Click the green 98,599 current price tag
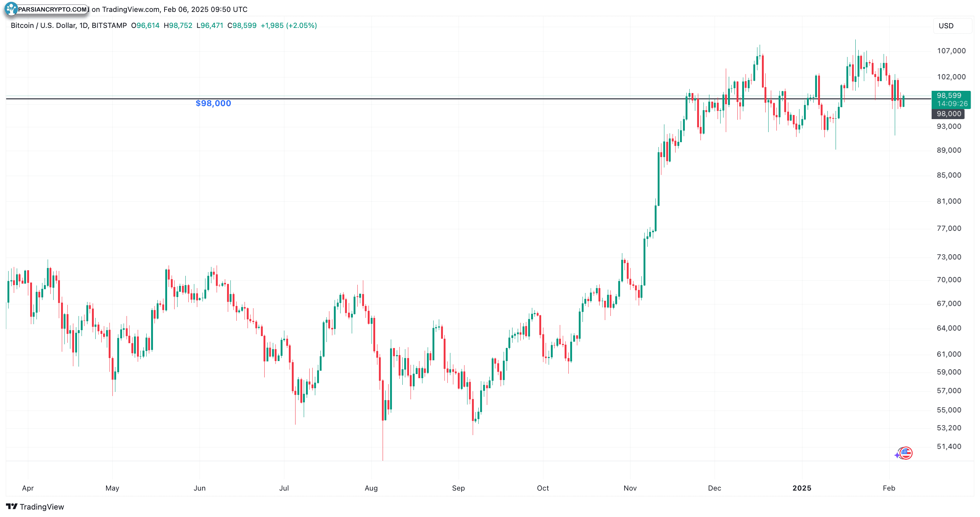Screen dimensions: 980x517 coord(951,100)
